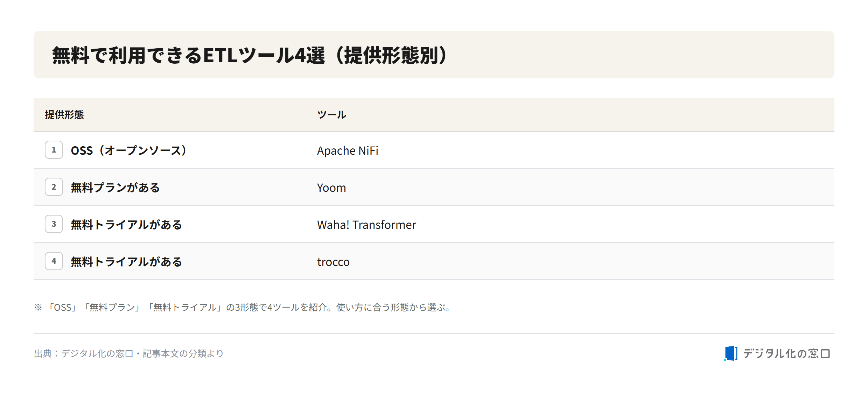Viewport: 868px width, 394px height.
Task: Click the footnote starting with ※
Action: click(x=243, y=307)
